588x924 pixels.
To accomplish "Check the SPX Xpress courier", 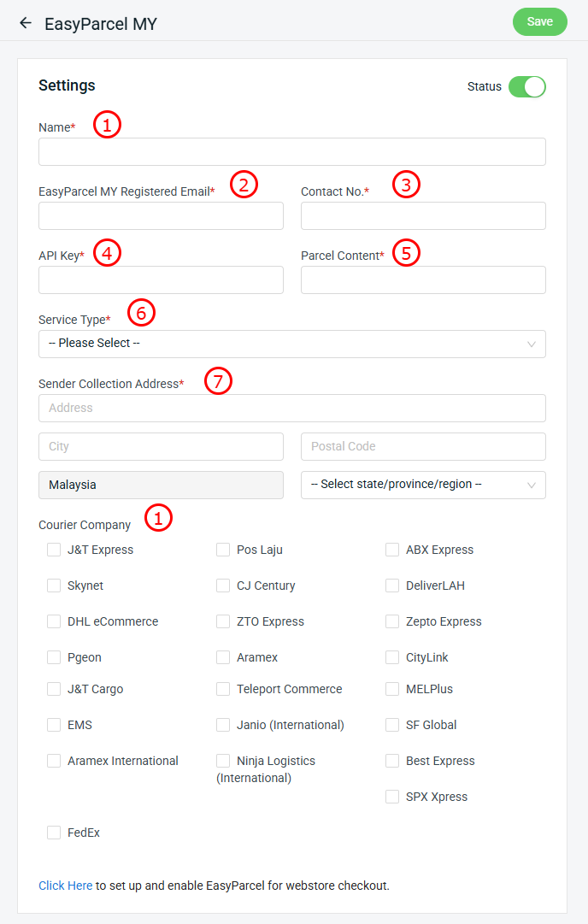I will click(392, 797).
